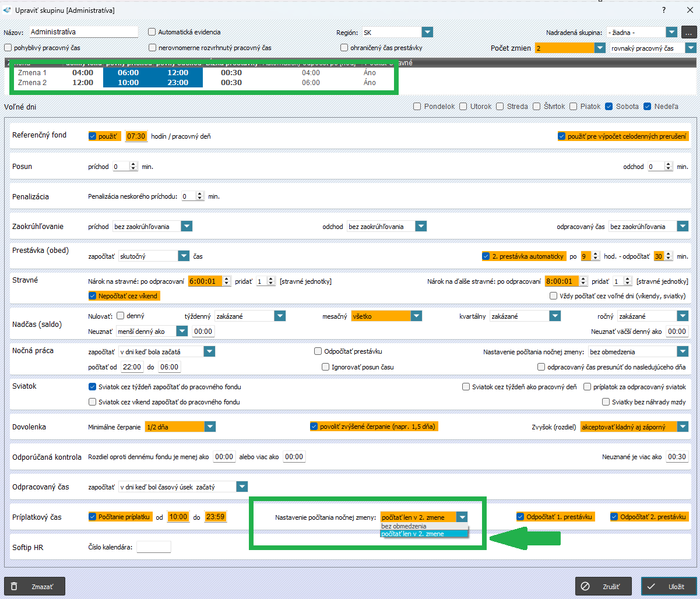Toggle the Odpočítať 1. prestávku checkbox

tap(520, 517)
